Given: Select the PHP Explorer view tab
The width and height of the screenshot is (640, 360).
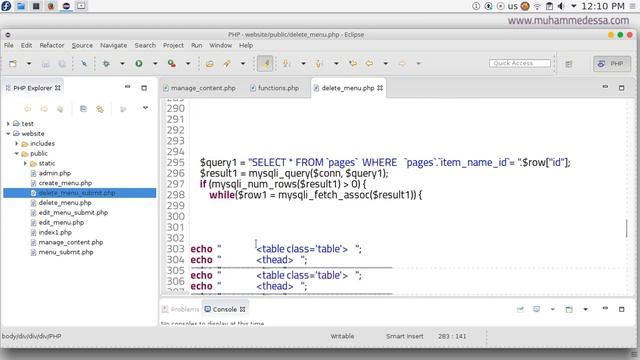Looking at the screenshot, I should 33,88.
